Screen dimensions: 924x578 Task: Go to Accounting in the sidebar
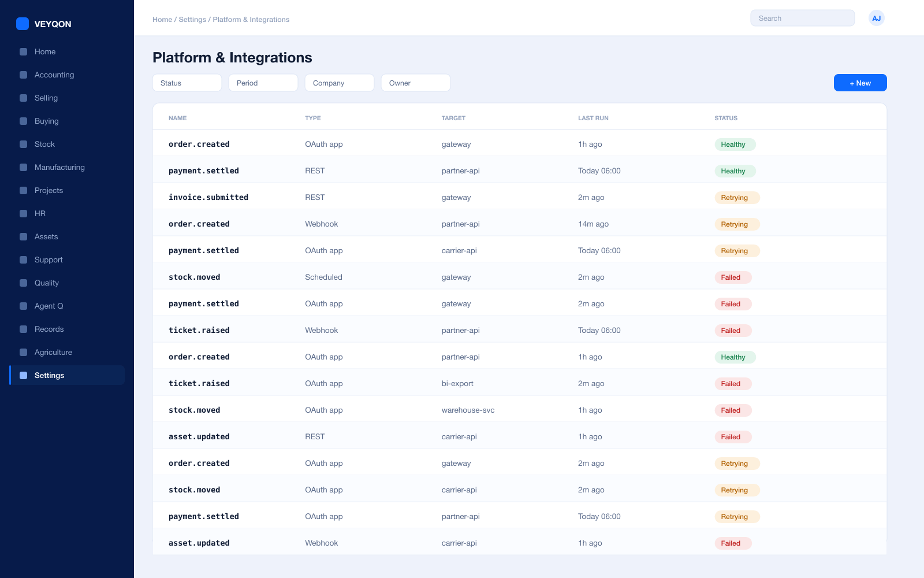67,75
